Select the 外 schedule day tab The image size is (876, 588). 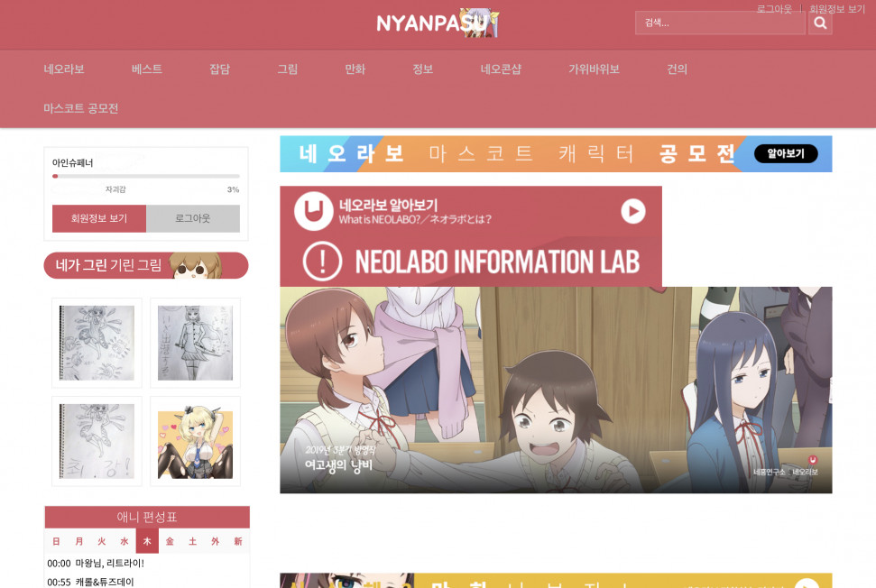click(215, 541)
